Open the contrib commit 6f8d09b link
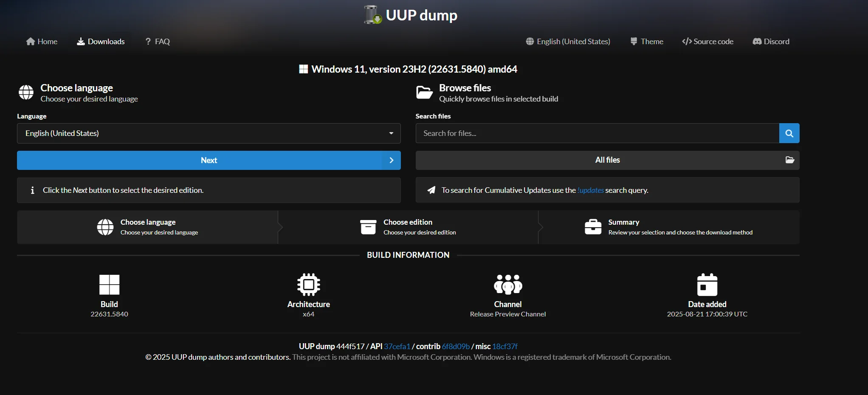This screenshot has height=395, width=868. 456,346
